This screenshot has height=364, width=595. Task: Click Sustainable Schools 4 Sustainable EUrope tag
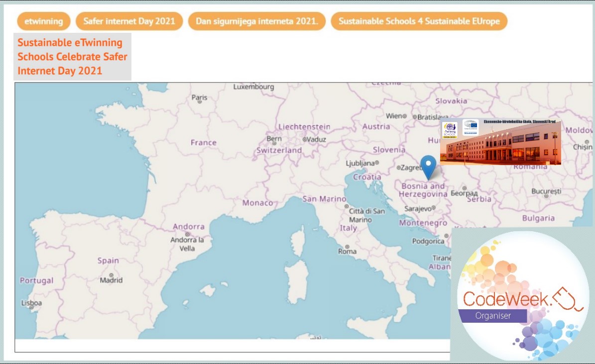pyautogui.click(x=419, y=21)
